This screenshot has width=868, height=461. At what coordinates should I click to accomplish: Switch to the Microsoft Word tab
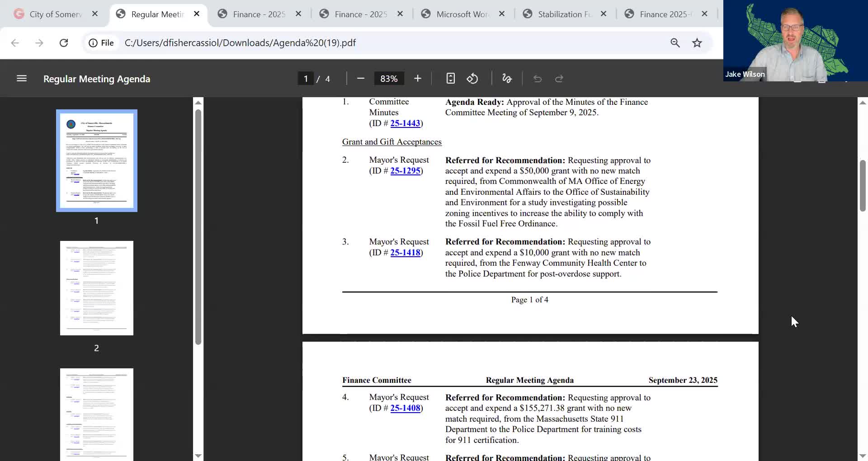pos(462,14)
